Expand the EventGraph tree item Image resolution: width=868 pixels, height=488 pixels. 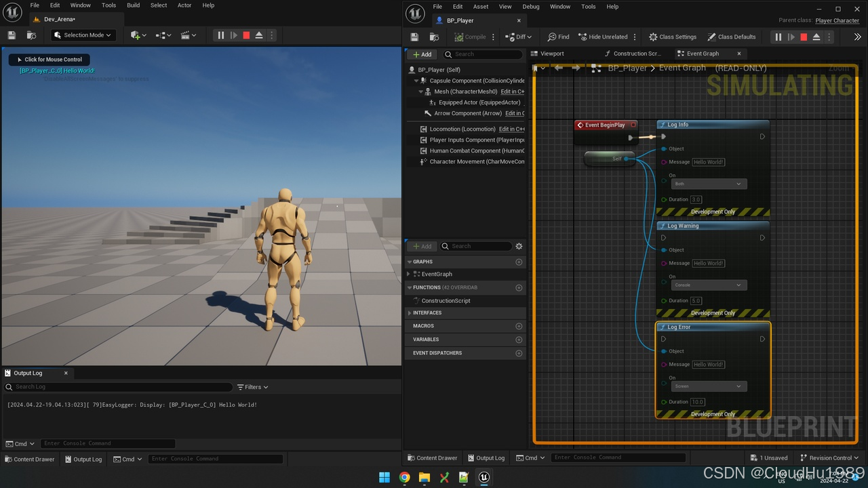click(x=409, y=274)
